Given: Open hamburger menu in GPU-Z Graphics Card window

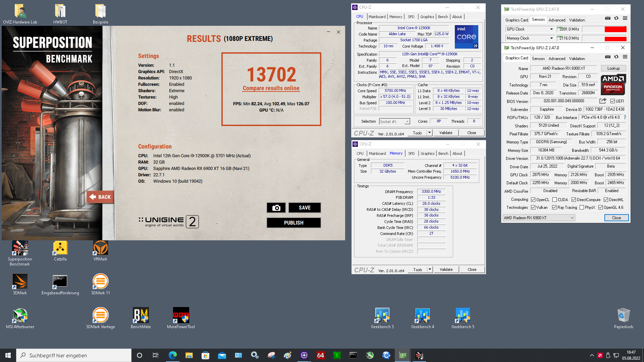Looking at the screenshot, I should tap(625, 57).
